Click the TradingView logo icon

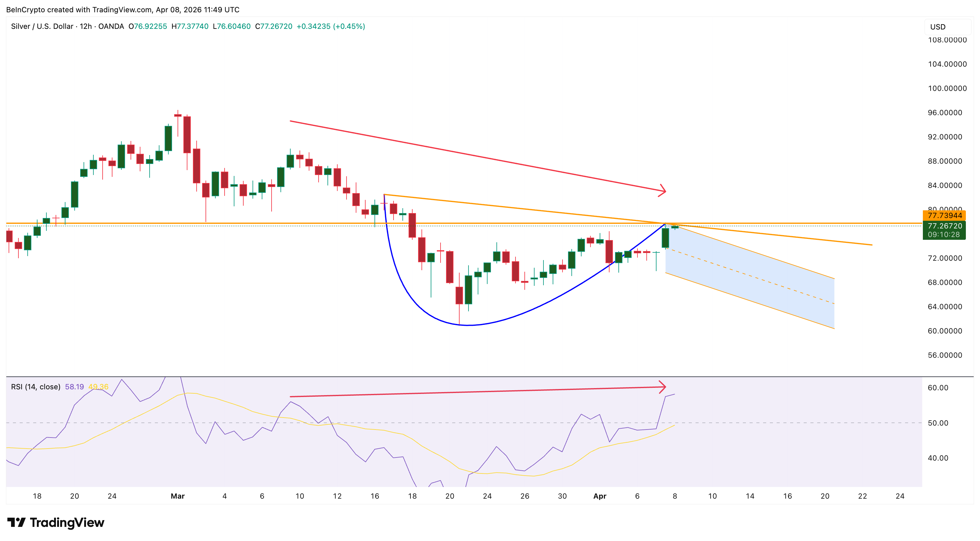point(16,522)
